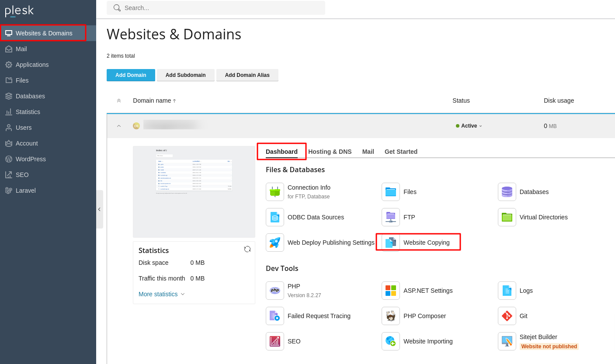The height and width of the screenshot is (364, 615).
Task: Open the Databases icon in dashboard
Action: coord(507,192)
